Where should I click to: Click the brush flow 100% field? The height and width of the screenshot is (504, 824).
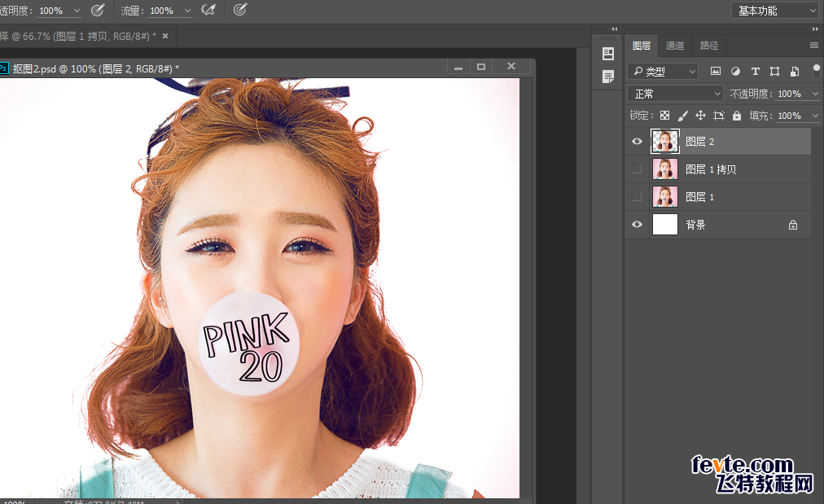pos(162,11)
